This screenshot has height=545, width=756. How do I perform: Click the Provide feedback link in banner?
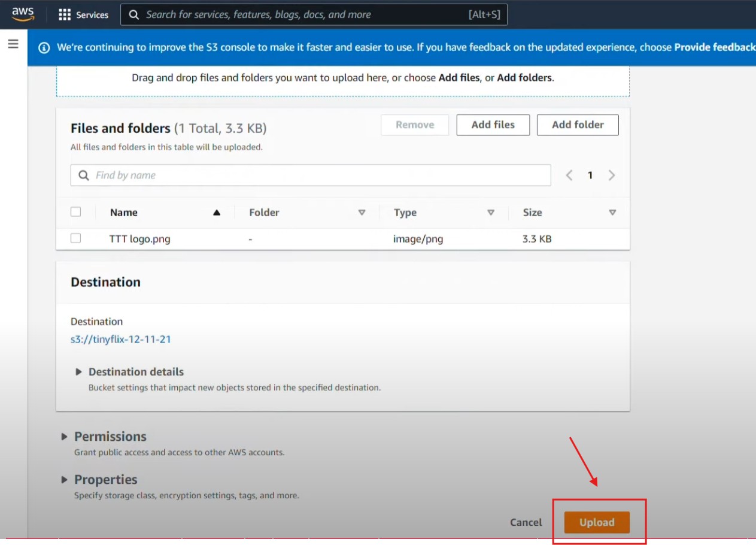[x=715, y=47]
